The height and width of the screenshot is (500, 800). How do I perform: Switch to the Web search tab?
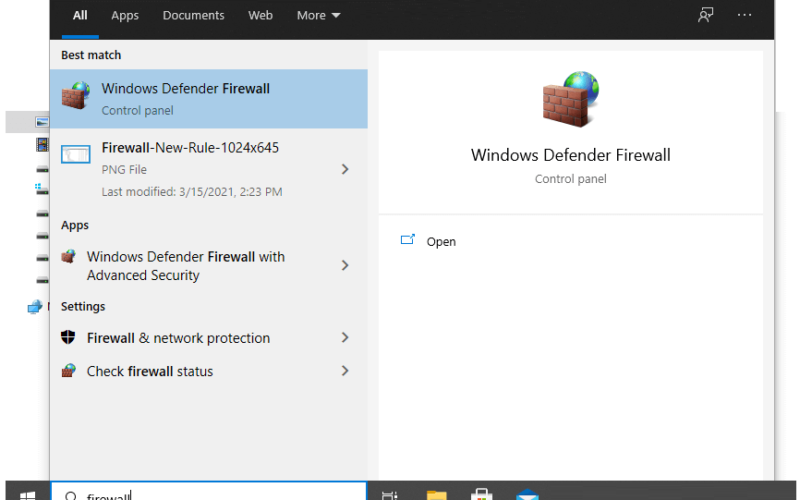(260, 15)
